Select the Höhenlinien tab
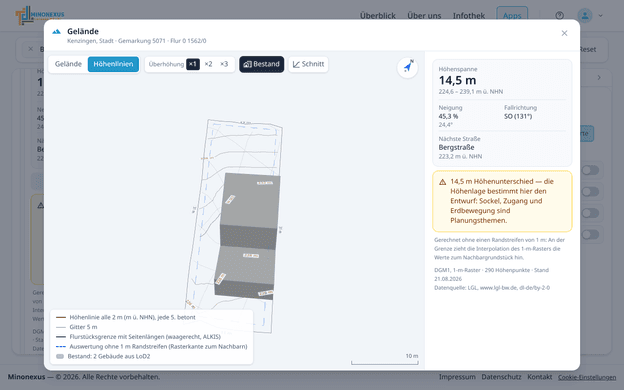The width and height of the screenshot is (624, 390). coord(113,64)
